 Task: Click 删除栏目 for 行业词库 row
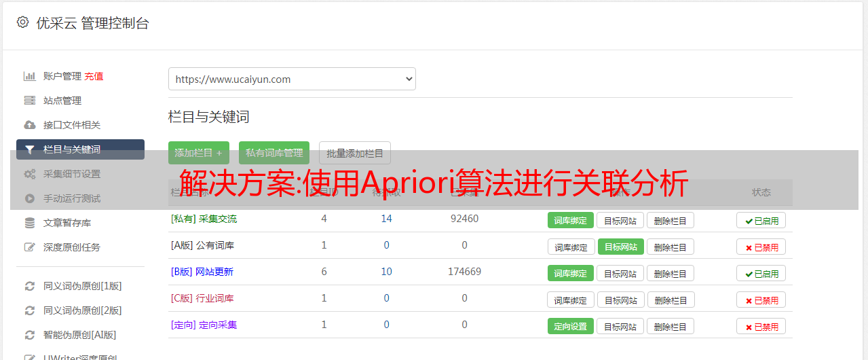click(672, 300)
